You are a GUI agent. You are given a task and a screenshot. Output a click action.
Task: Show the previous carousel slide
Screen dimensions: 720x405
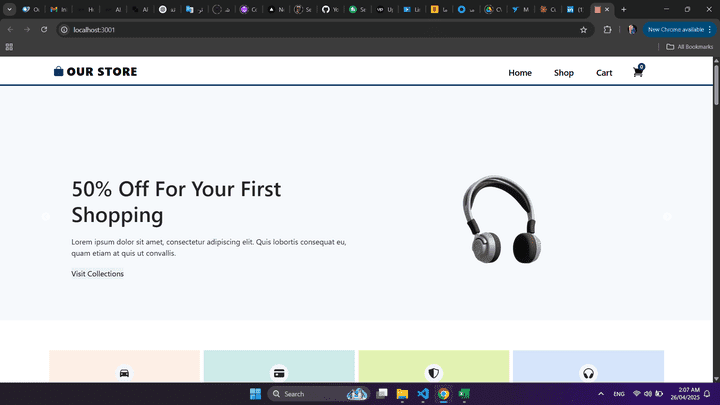coord(46,217)
